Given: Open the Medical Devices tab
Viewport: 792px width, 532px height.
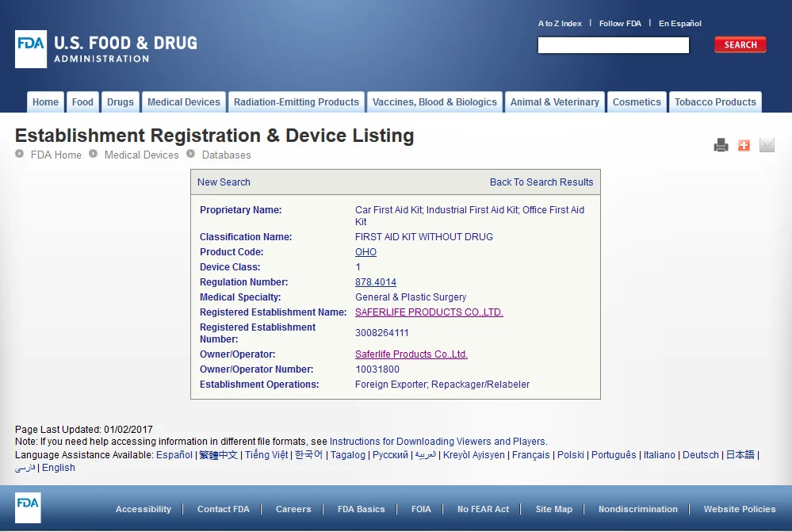Looking at the screenshot, I should tap(184, 102).
